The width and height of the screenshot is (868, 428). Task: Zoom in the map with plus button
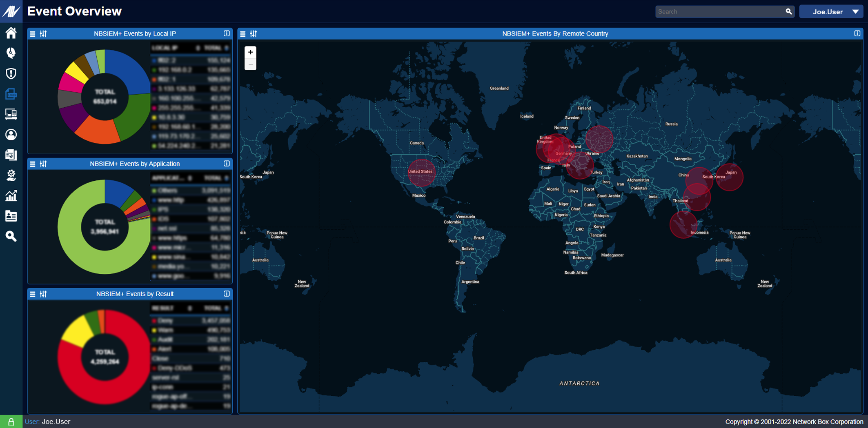tap(250, 52)
